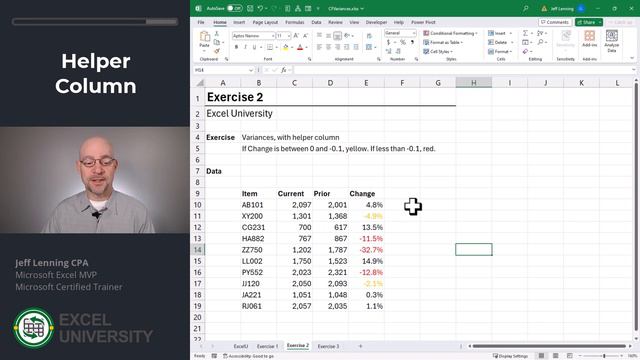Apply the comma style icon
Viewport: 640px width, 360px height.
412,42
